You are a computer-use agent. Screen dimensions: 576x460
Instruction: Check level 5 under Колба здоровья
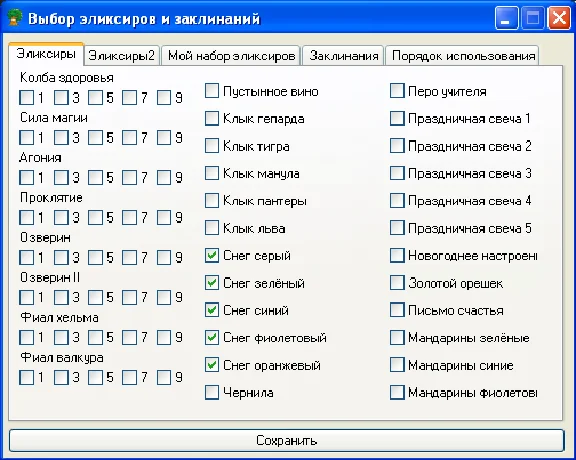(95, 98)
